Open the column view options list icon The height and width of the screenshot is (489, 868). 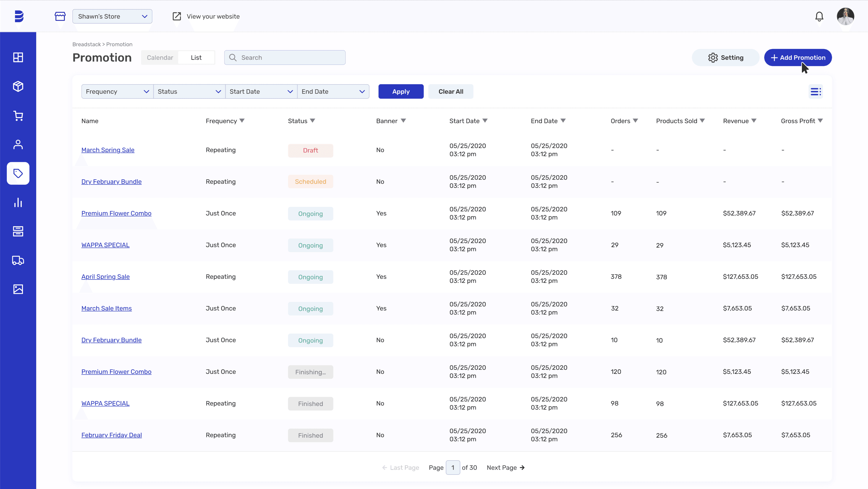815,92
